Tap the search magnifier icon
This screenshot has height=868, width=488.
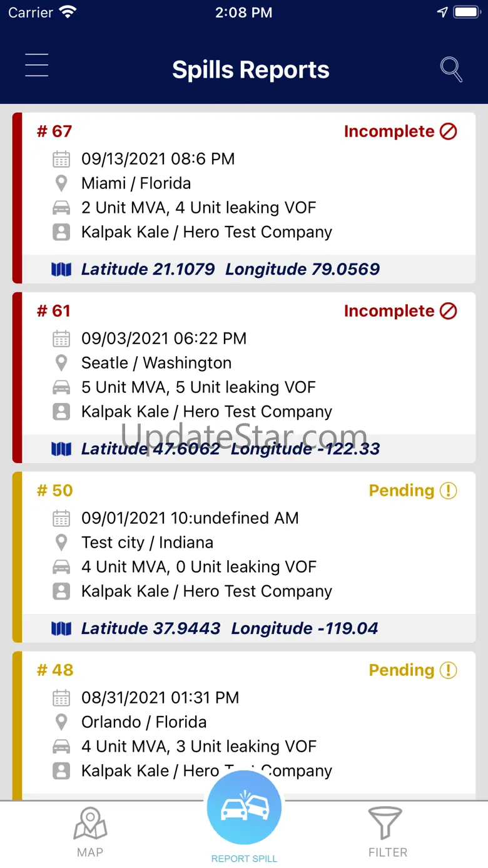[x=451, y=69]
